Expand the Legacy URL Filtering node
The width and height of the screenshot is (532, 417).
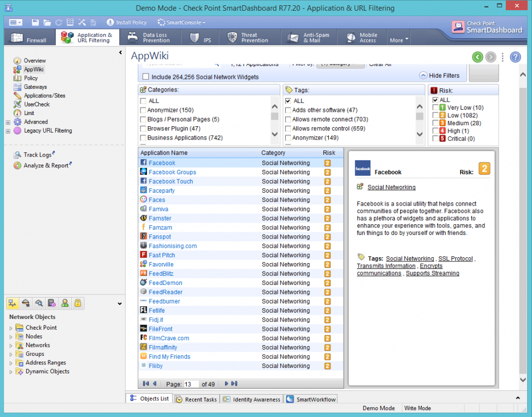point(8,131)
